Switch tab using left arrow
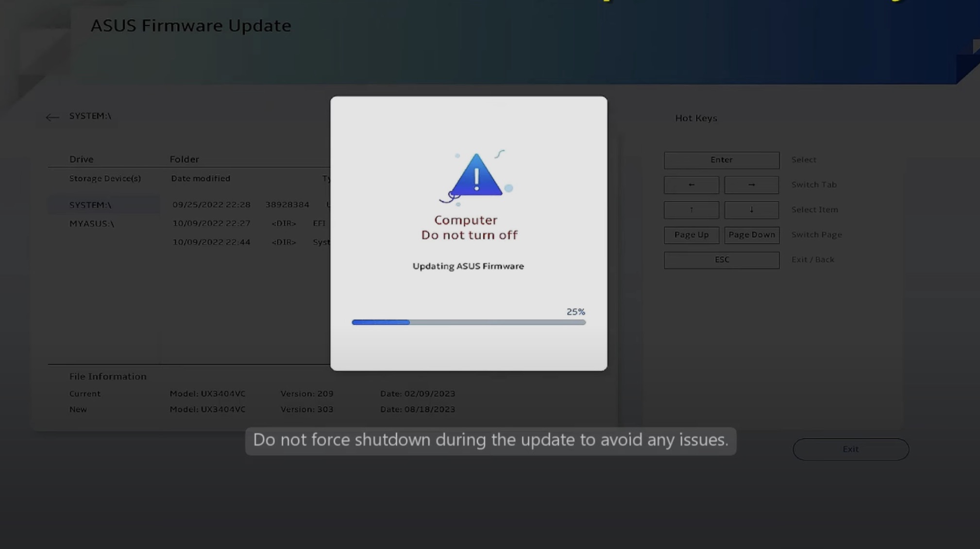980x549 pixels. click(691, 185)
